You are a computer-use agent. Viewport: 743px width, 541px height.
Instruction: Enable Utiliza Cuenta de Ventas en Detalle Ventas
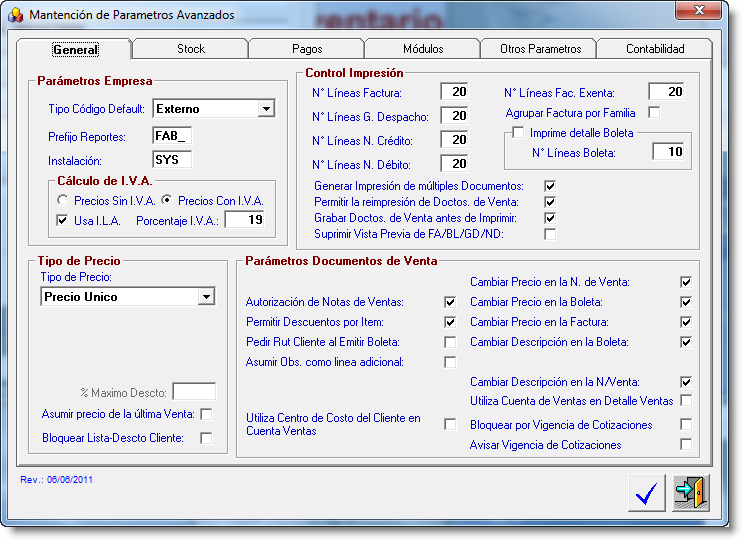click(x=686, y=401)
